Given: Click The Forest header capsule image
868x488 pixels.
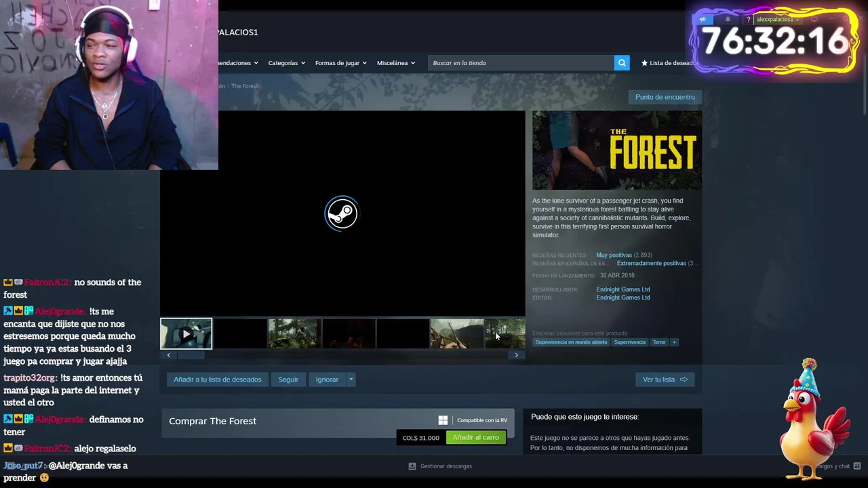Looking at the screenshot, I should 617,150.
